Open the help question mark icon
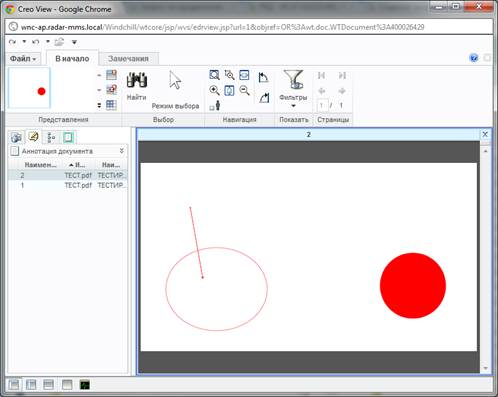This screenshot has height=397, width=498. 474,58
